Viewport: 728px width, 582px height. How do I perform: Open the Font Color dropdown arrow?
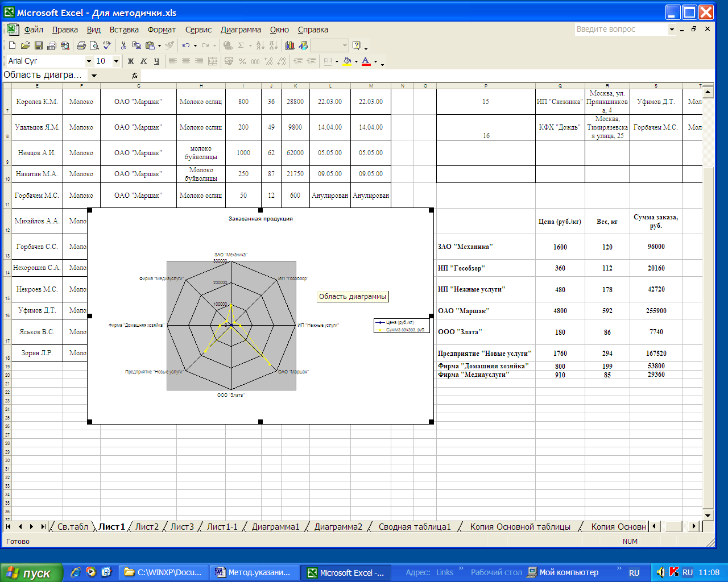[375, 61]
